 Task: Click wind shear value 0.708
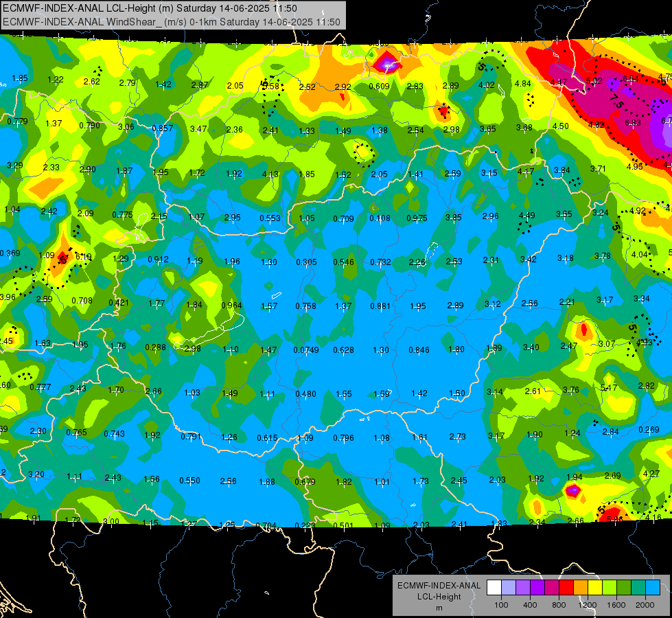(x=82, y=301)
